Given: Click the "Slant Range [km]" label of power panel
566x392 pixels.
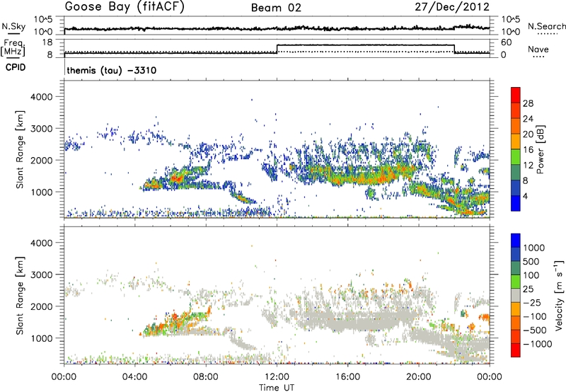Looking at the screenshot, I should [x=20, y=149].
